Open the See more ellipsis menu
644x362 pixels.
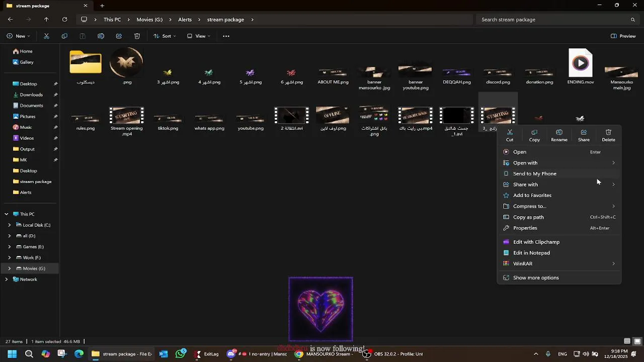[226, 36]
